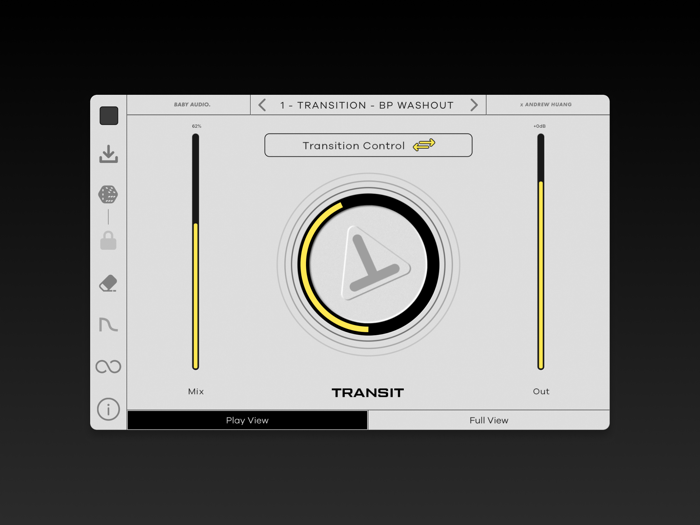Click the central Transit macro knob
Screen dimensions: 700x525
pos(368,264)
